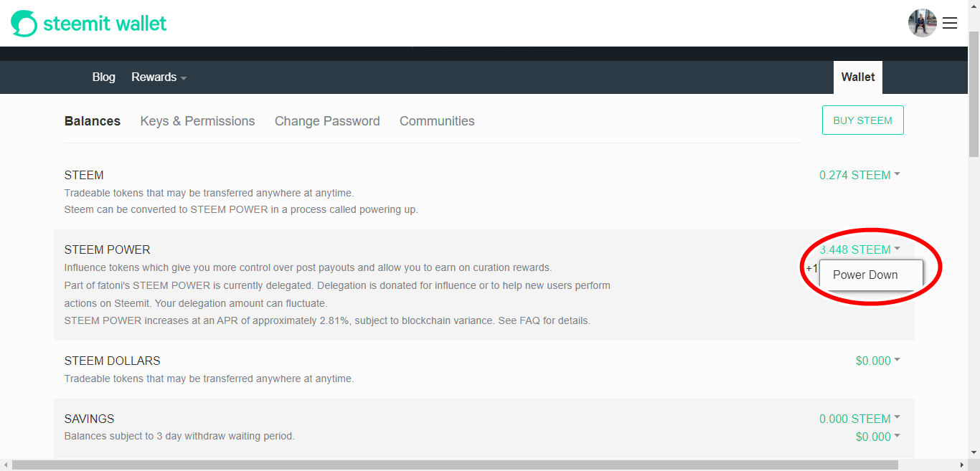Screen dimensions: 980x471
Task: Toggle the 3.448 STEEM power dropdown
Action: pos(859,249)
